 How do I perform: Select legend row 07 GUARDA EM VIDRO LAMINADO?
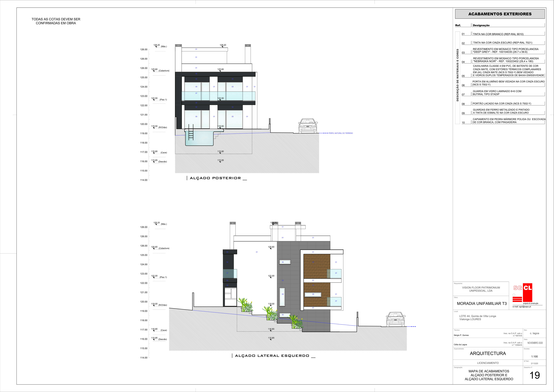click(x=503, y=93)
